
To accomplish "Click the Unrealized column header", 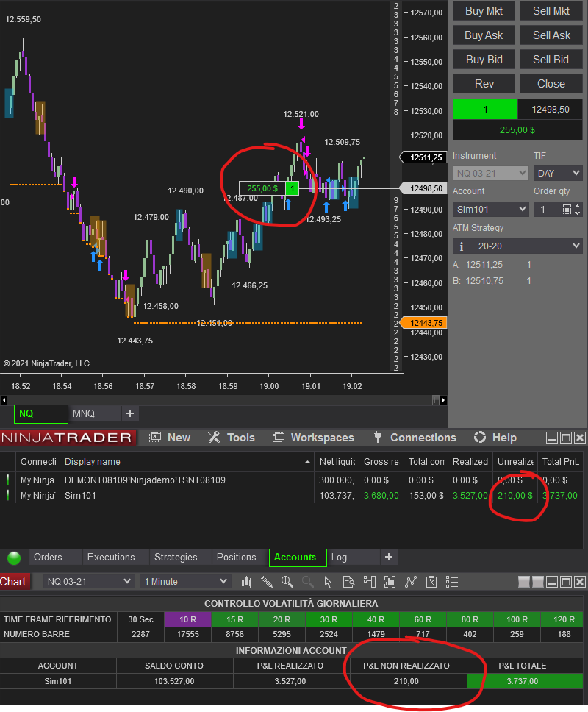I will (515, 462).
